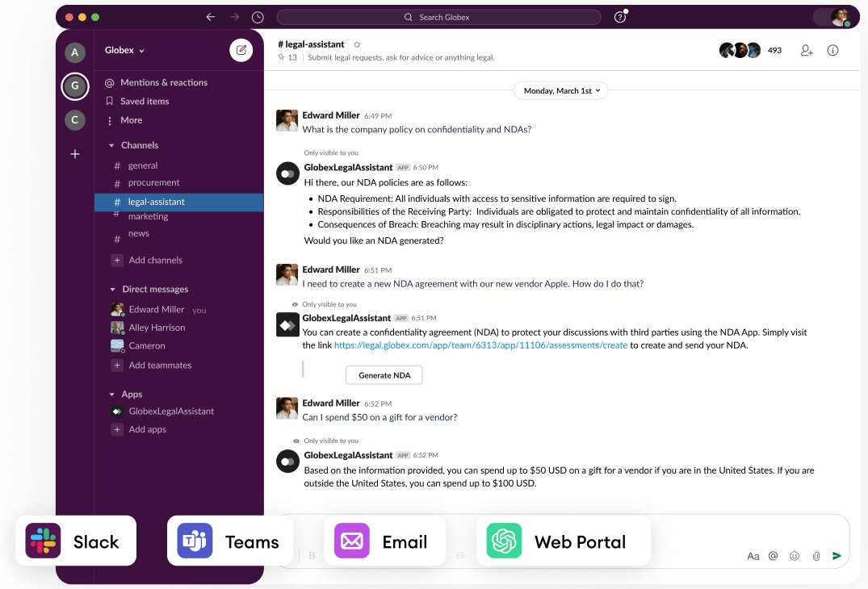
Task: Click the Slack logo icon
Action: 43,541
